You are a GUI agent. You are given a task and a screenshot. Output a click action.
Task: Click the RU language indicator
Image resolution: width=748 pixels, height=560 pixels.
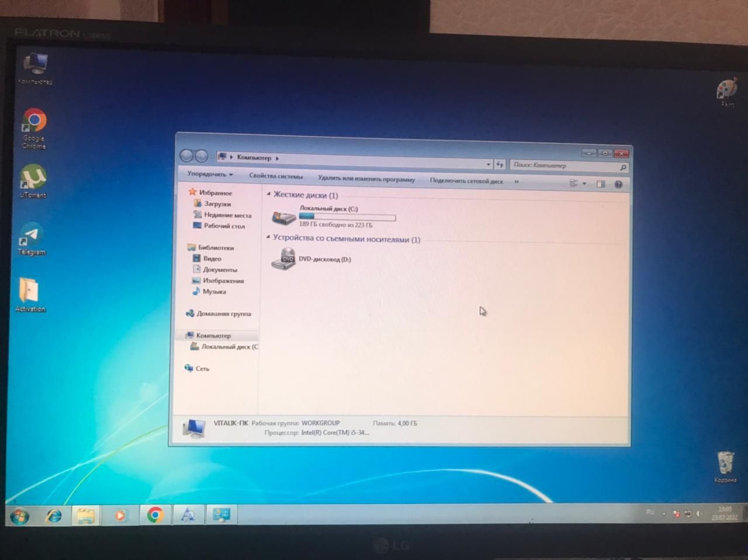click(650, 512)
